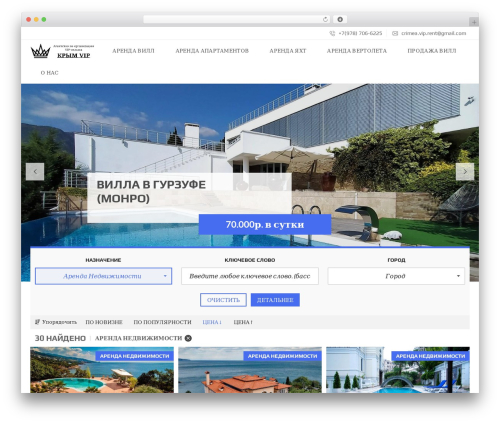Open the О нас menu item
This screenshot has height=423, width=500.
(x=49, y=73)
